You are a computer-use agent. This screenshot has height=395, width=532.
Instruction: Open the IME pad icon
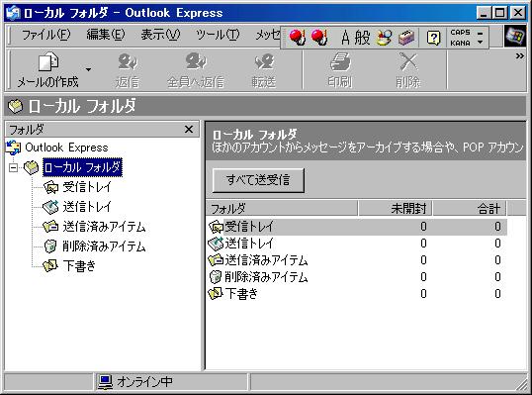pos(385,38)
